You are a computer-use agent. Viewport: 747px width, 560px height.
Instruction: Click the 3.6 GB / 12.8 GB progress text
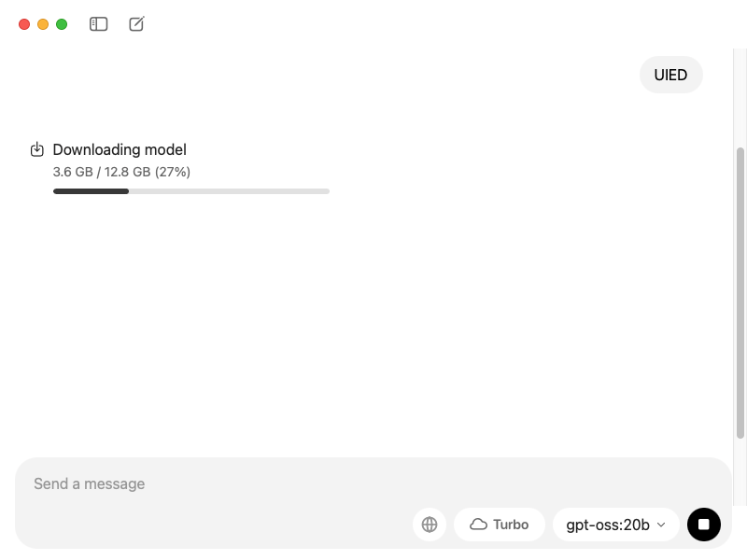(121, 172)
